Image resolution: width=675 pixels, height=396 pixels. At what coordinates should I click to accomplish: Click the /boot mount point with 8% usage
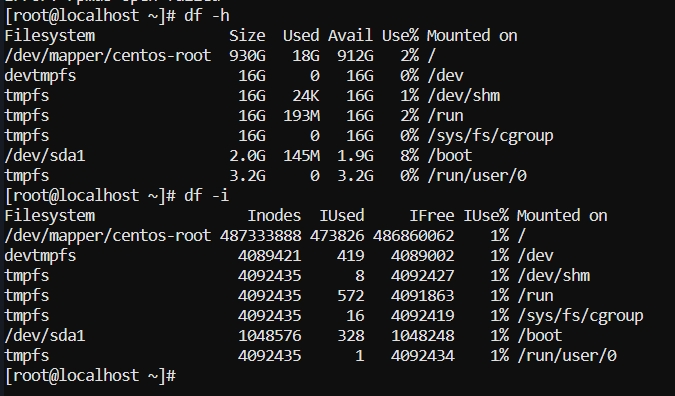[x=450, y=156]
